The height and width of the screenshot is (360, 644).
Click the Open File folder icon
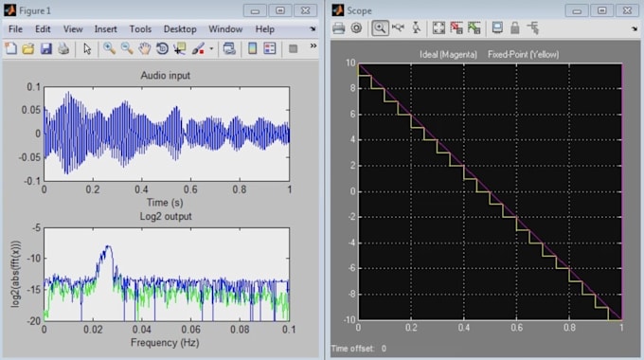coord(28,48)
